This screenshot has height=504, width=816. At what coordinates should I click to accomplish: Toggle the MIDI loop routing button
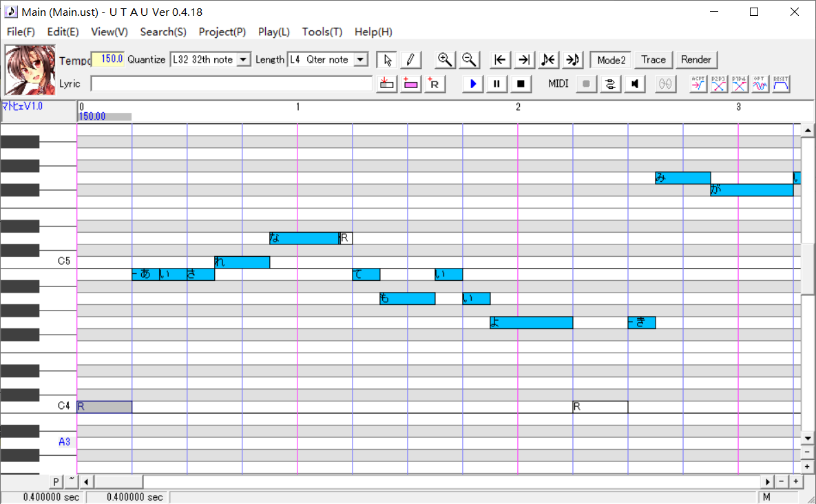point(610,84)
